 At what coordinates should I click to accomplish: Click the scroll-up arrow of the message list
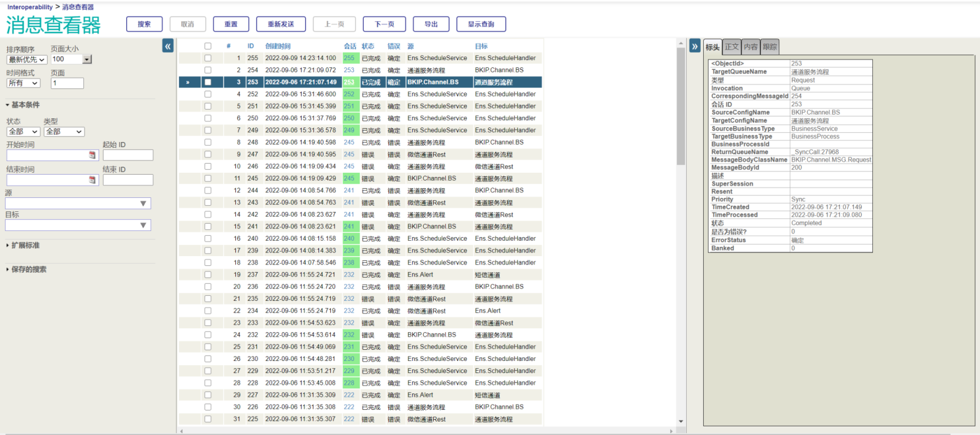(680, 44)
